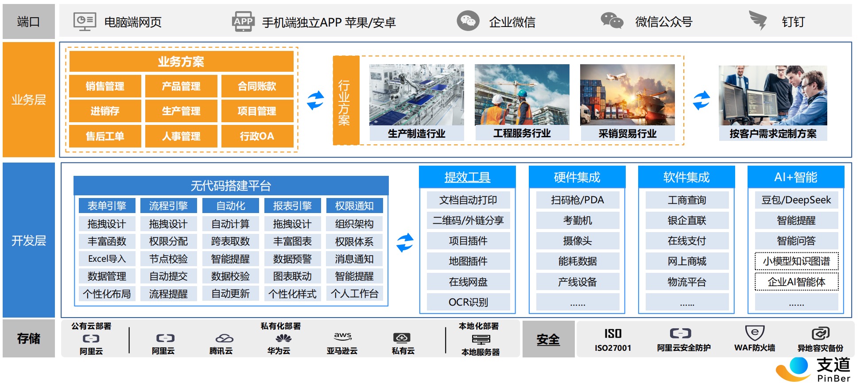868x388 pixels.
Task: Select the 亚马逊云 AWS icon
Action: coord(342,337)
